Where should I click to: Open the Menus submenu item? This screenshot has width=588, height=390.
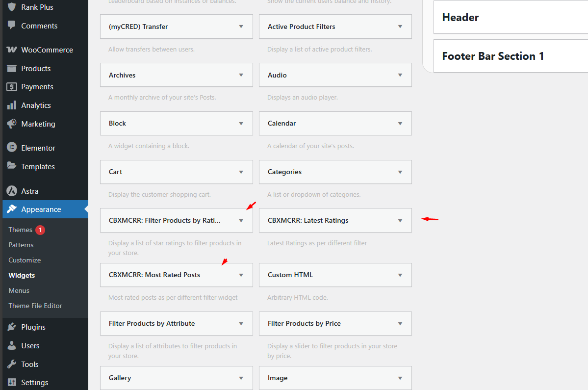[x=19, y=290]
